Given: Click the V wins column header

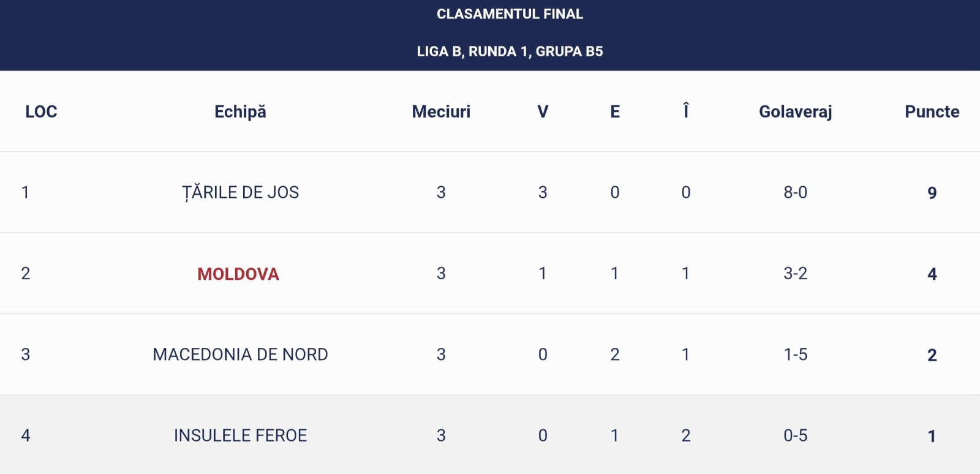Looking at the screenshot, I should click(x=543, y=111).
